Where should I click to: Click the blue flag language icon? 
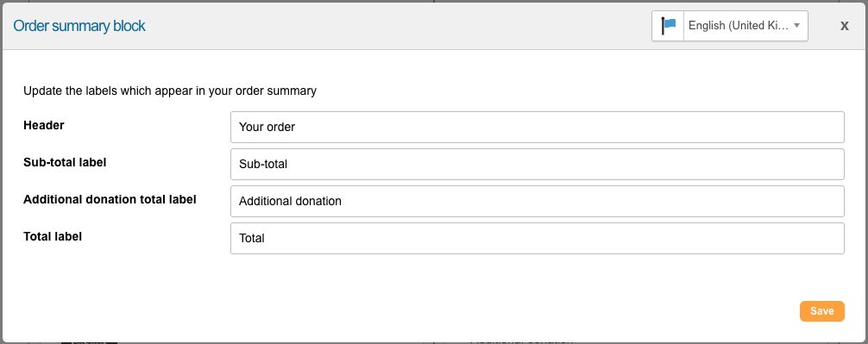[668, 26]
